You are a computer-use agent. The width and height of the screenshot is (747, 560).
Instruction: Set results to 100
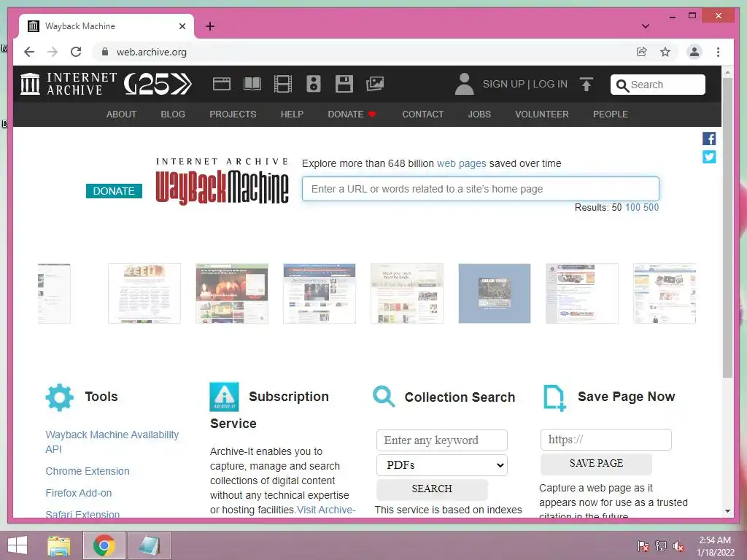[632, 208]
